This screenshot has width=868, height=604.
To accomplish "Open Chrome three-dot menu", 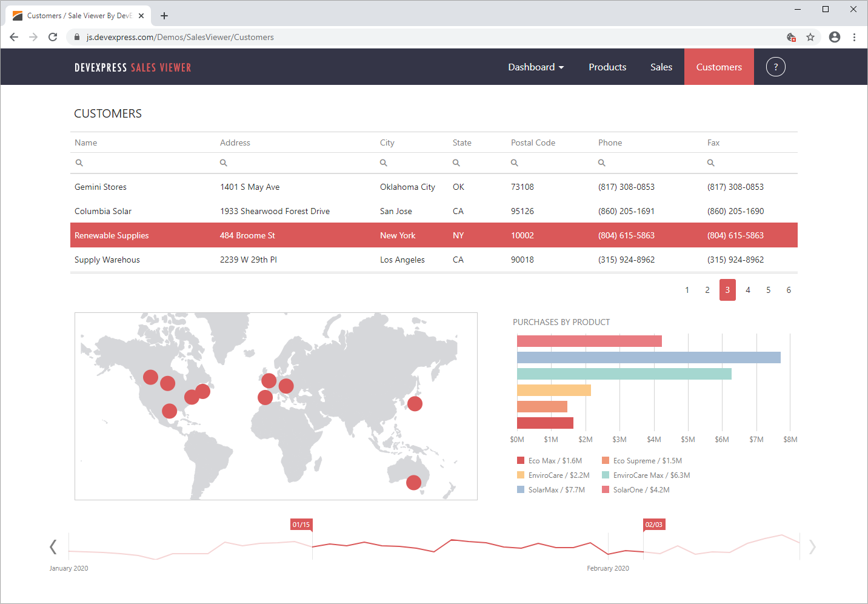I will (854, 37).
